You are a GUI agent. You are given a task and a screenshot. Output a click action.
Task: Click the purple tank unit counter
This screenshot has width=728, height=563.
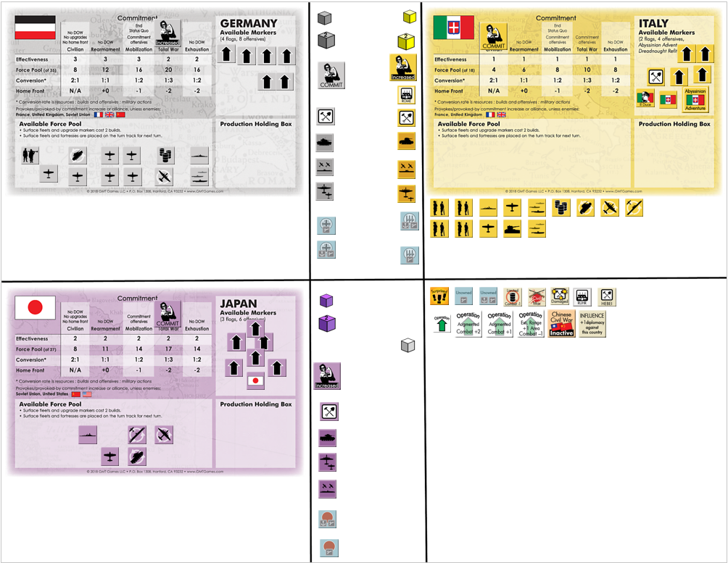[328, 438]
